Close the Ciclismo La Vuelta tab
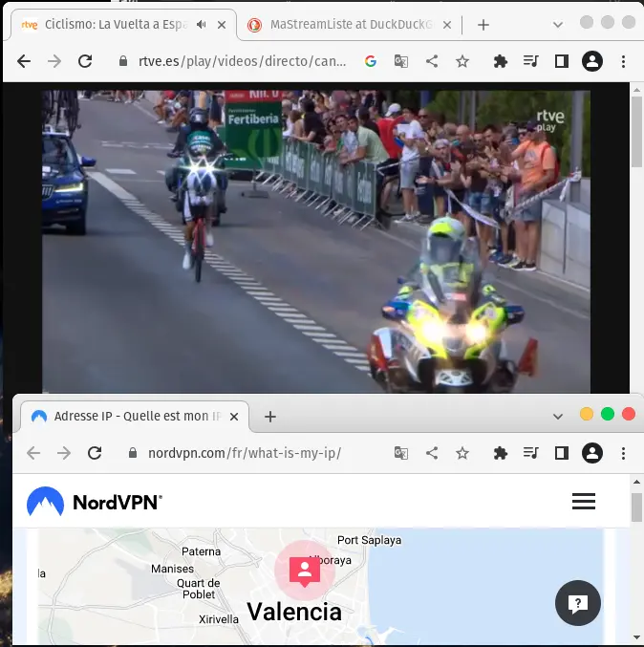Screen dimensions: 644x647 [222, 25]
